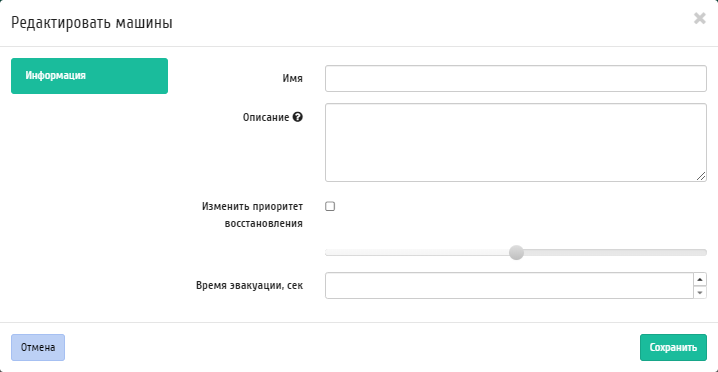Click the Изменить приоритет восстановления label

(252, 215)
